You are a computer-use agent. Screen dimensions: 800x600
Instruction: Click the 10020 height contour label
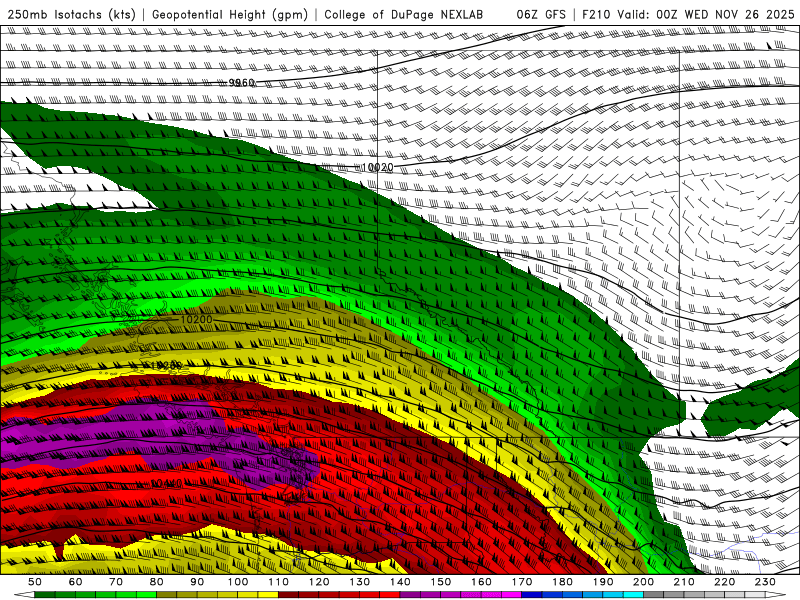(x=377, y=167)
